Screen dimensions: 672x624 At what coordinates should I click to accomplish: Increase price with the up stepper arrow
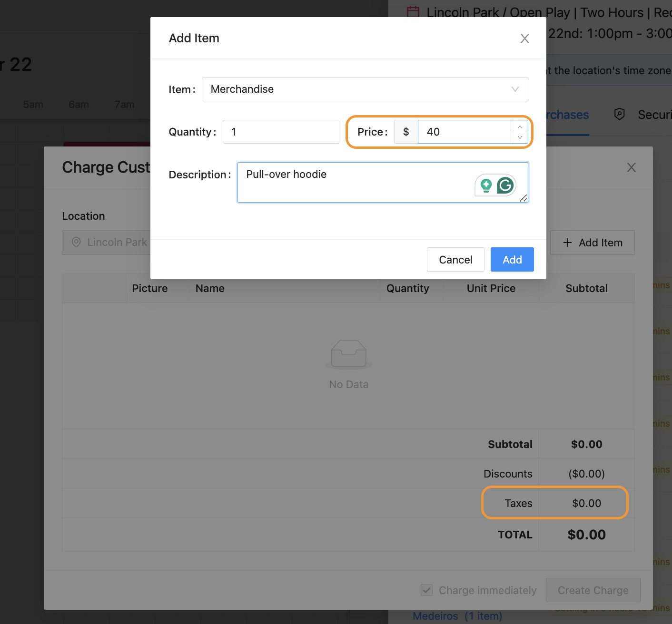[x=520, y=127]
